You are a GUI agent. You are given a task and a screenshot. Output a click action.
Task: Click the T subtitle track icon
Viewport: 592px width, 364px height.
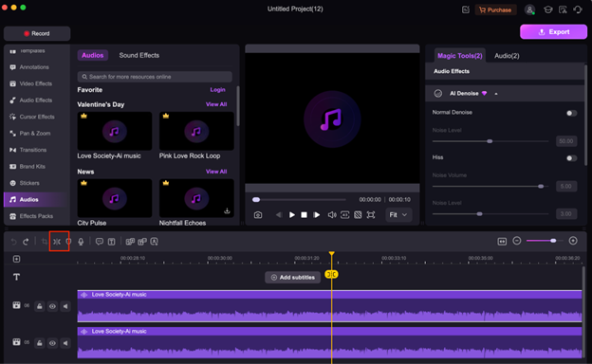(17, 277)
